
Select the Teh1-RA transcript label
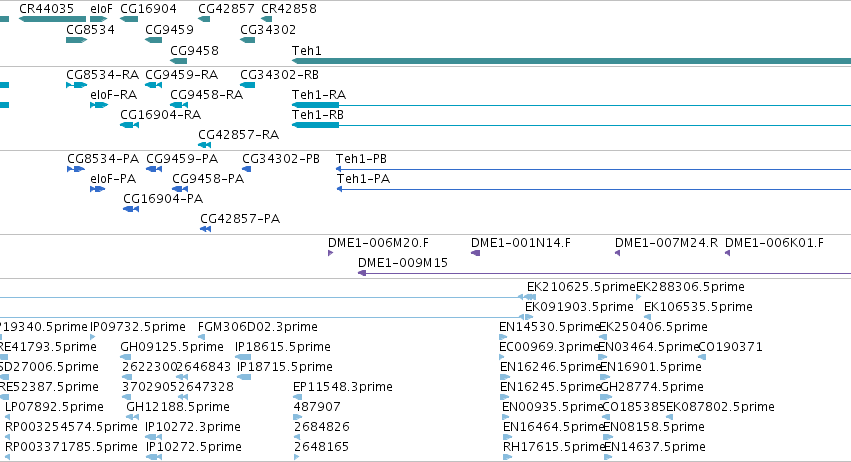(319, 95)
